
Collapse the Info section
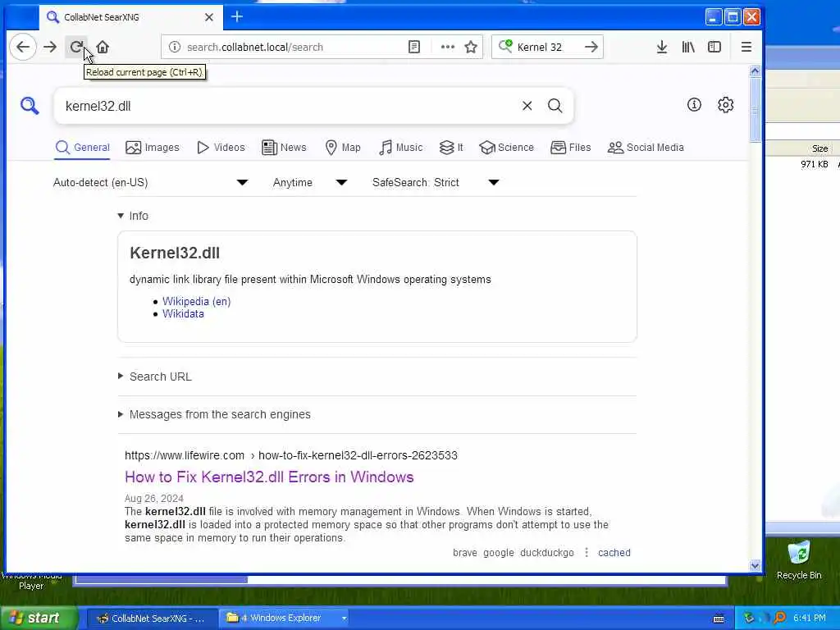pos(133,216)
